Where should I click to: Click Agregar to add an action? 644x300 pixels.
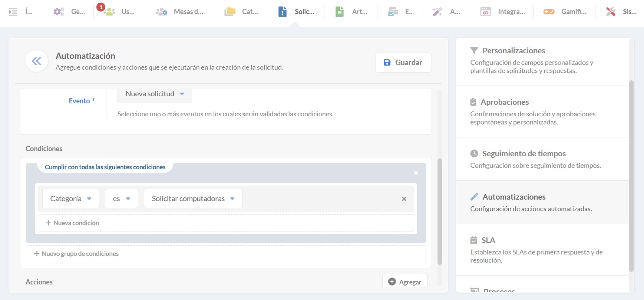404,282
